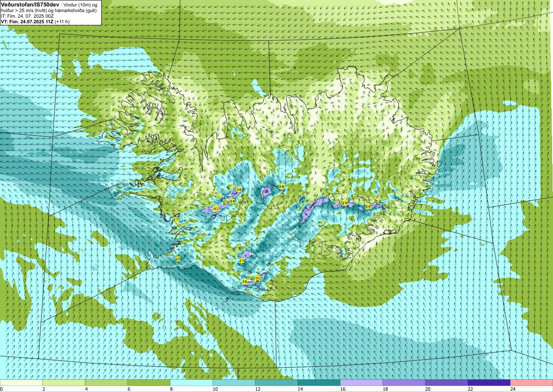Screen dimensions: 553x392
Task: Click the '(+11 h)' forecast offset text
Action: click(62, 22)
